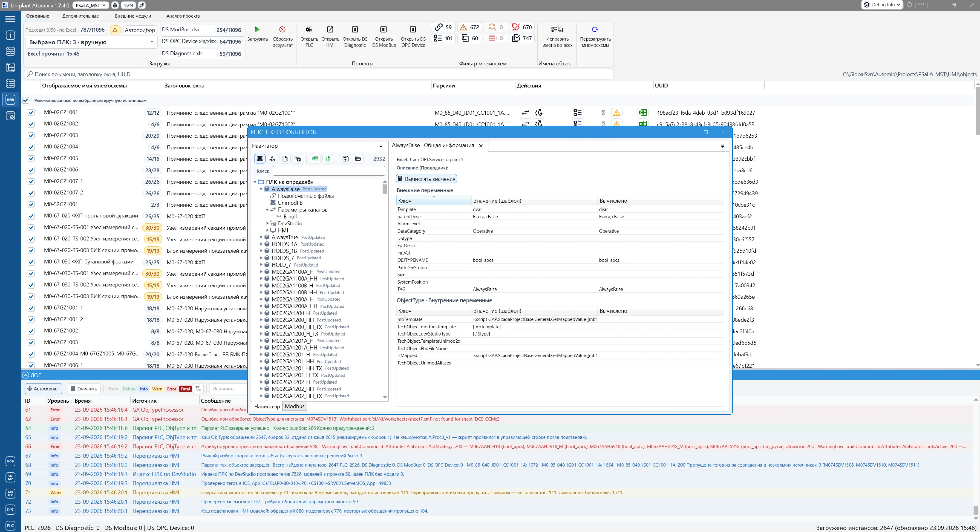Uncheck the M0-52GZ1001 row checkbox
The height and width of the screenshot is (532, 980).
click(31, 204)
